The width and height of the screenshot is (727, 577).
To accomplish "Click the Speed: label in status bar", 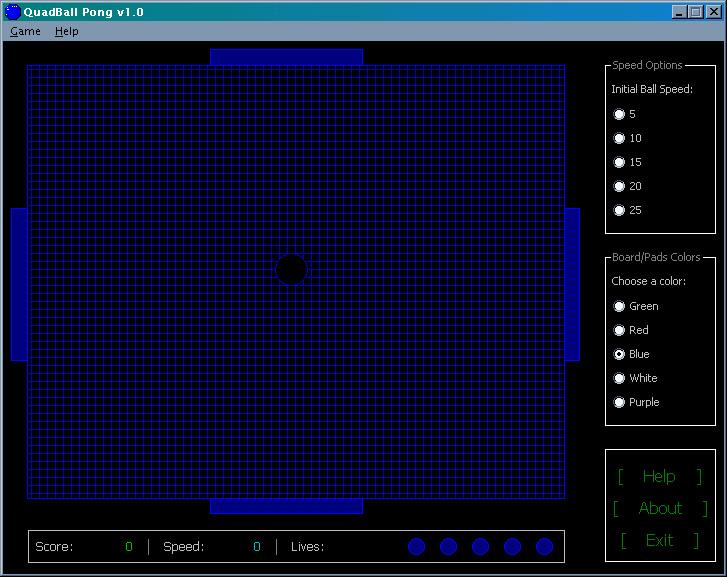I will click(184, 547).
